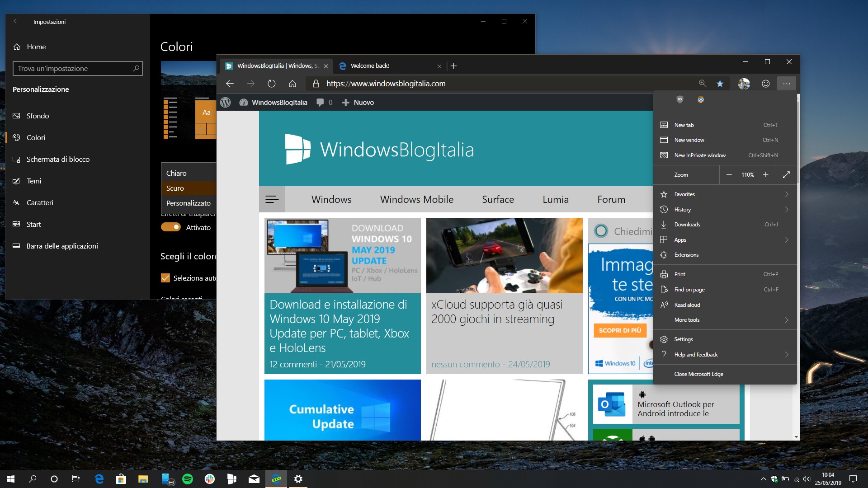Click the comments bubble in WordPress bar
Image resolution: width=868 pixels, height=488 pixels.
coord(320,103)
